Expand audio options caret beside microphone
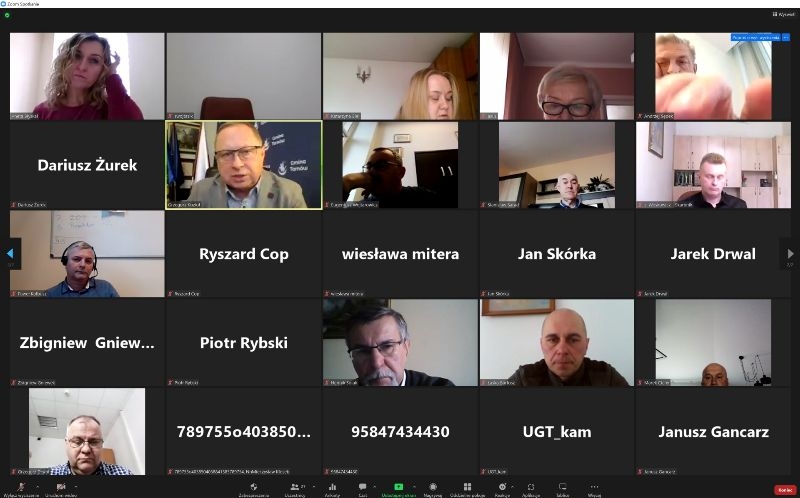Screen dimensions: 800x498 point(36,487)
